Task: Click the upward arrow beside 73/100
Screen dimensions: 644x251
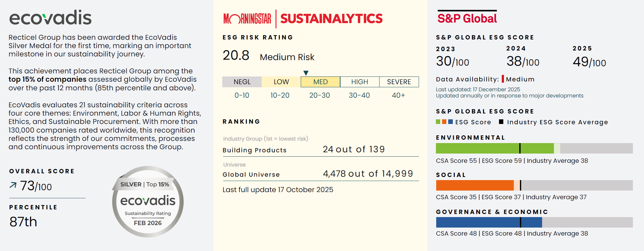Action: (x=13, y=185)
